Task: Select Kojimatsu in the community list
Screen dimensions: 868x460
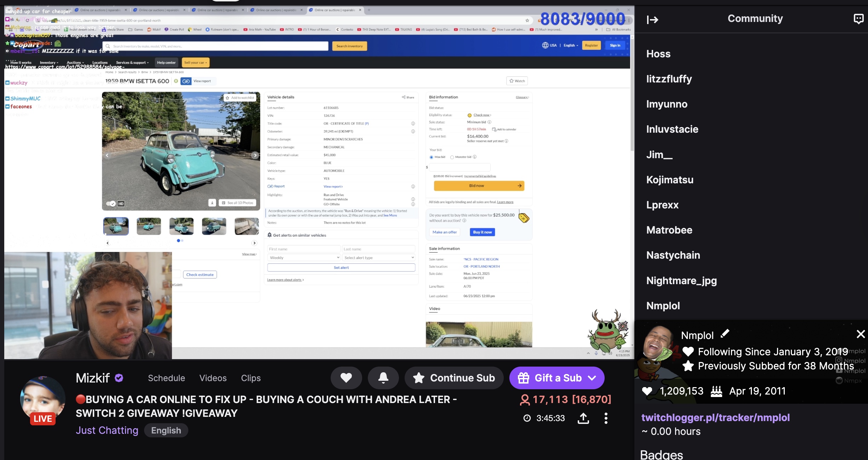Action: [670, 180]
